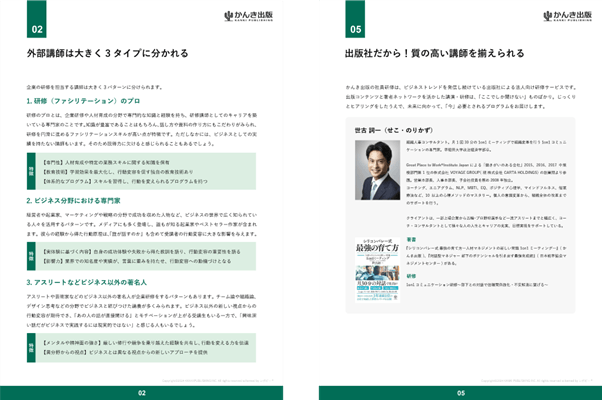This screenshot has height=400, width=602.
Task: Click subheading 1. 研修（ファシリテーション）のプロ
Action: click(x=83, y=101)
